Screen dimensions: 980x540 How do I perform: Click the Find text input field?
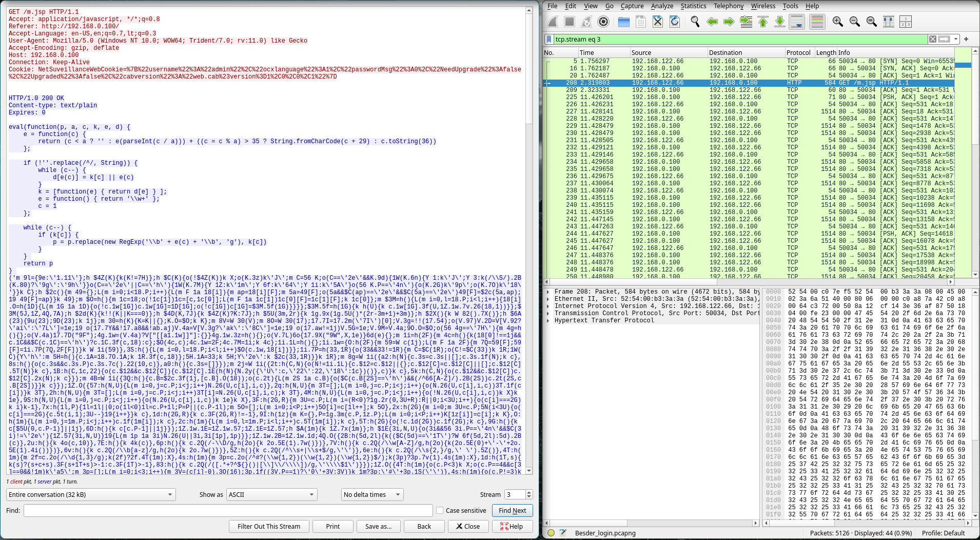coord(228,510)
